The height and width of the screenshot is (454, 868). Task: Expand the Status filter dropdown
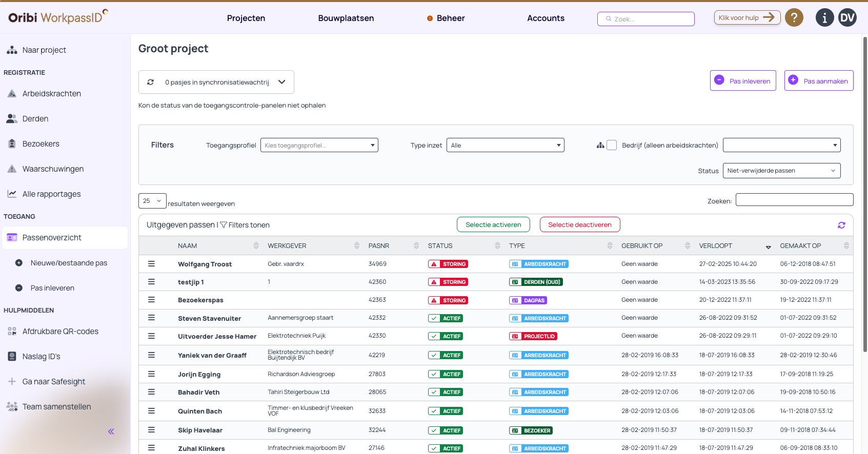[781, 171]
